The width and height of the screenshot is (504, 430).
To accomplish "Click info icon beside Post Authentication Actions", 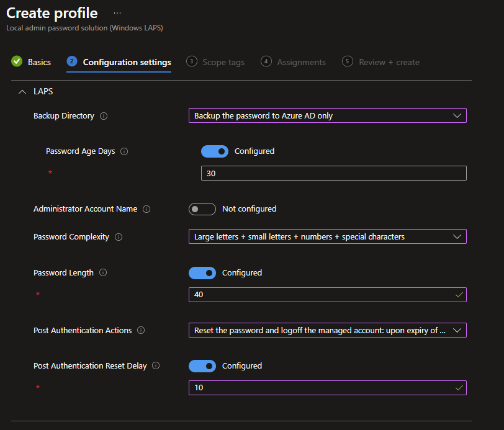I will pos(141,331).
